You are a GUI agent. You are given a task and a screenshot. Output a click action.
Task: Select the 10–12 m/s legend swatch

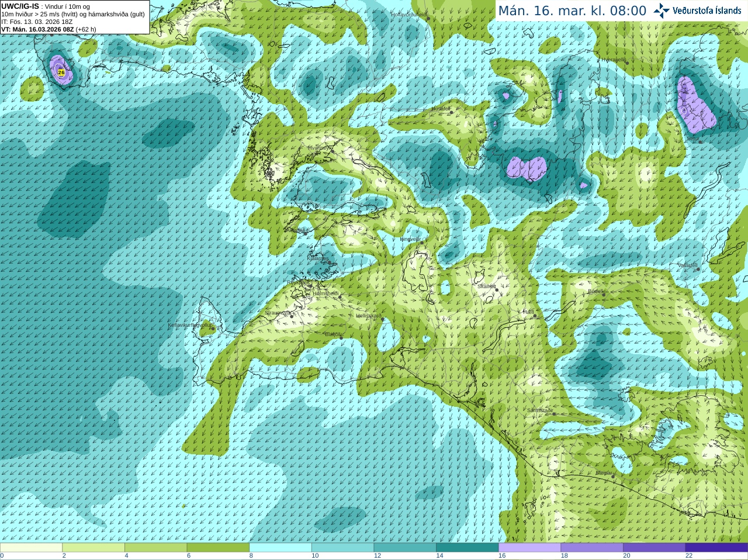(343, 548)
